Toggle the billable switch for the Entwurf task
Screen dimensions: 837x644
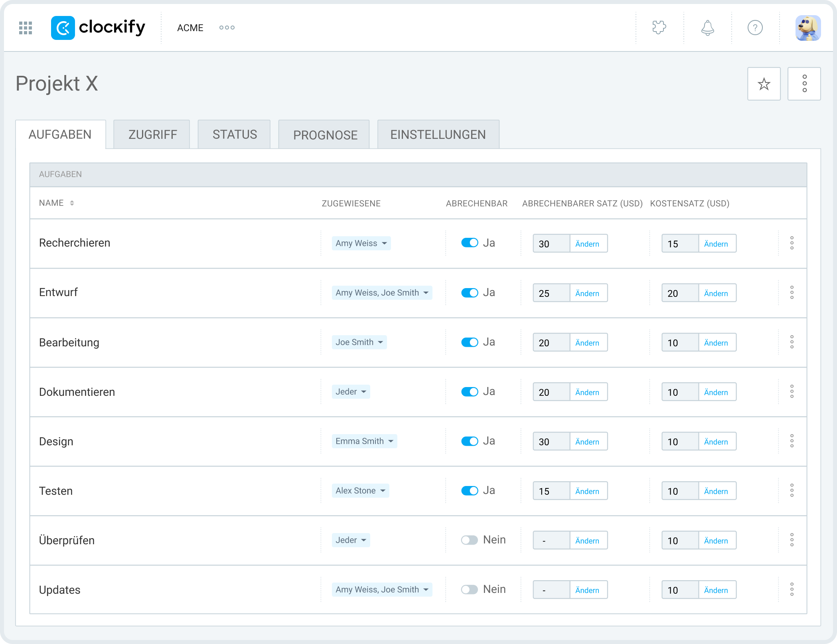pos(469,293)
